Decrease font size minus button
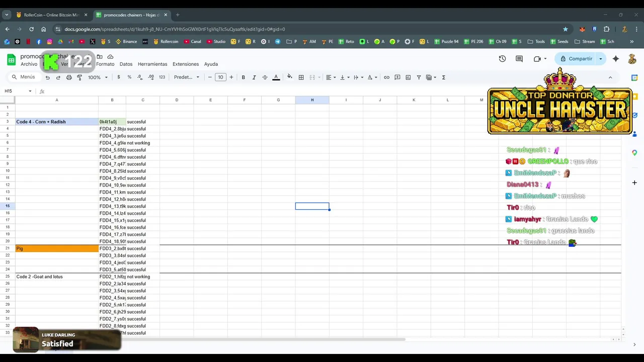This screenshot has width=644, height=362. pyautogui.click(x=210, y=77)
